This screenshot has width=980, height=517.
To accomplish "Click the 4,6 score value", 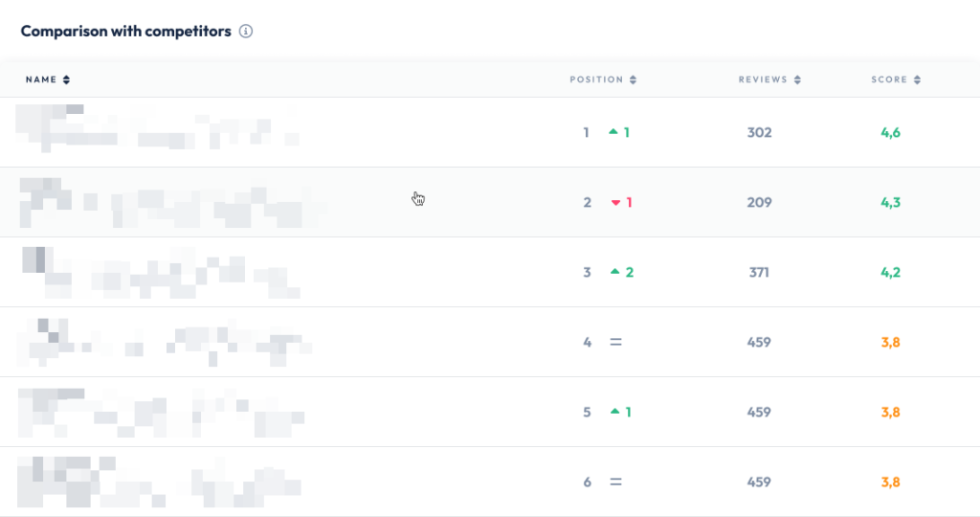I will [891, 132].
